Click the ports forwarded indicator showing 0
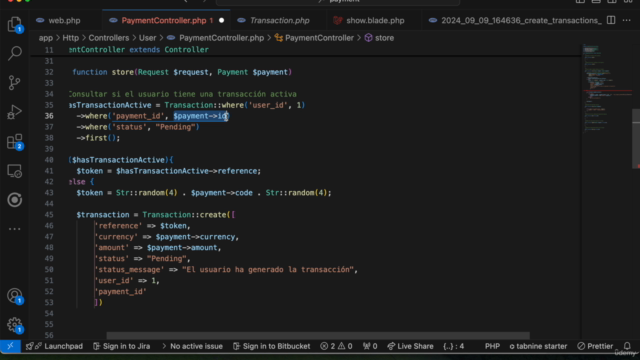 point(370,346)
